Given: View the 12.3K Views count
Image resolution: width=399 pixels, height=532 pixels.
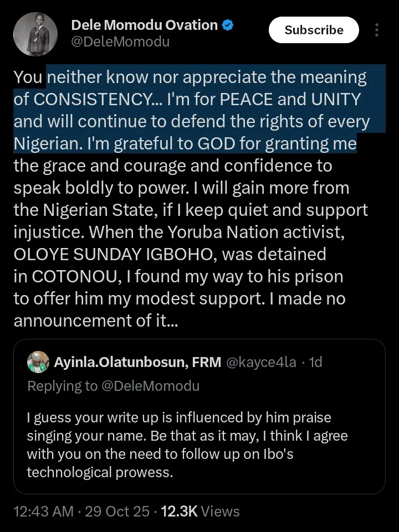Looking at the screenshot, I should click(x=202, y=512).
